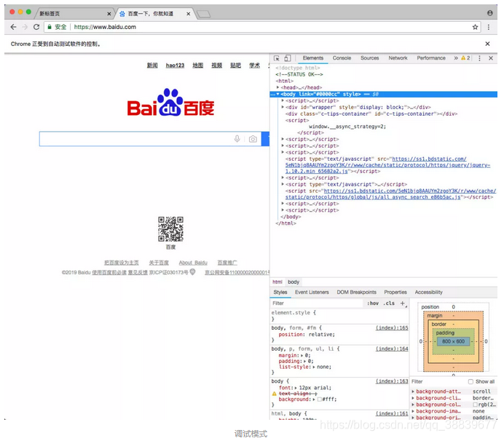
Task: Click the microphone voice search icon
Action: (237, 139)
